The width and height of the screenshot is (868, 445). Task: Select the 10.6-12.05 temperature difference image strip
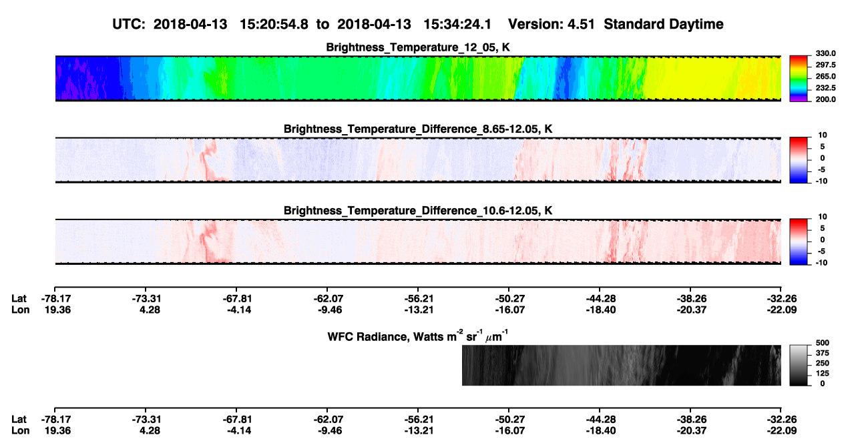(418, 242)
